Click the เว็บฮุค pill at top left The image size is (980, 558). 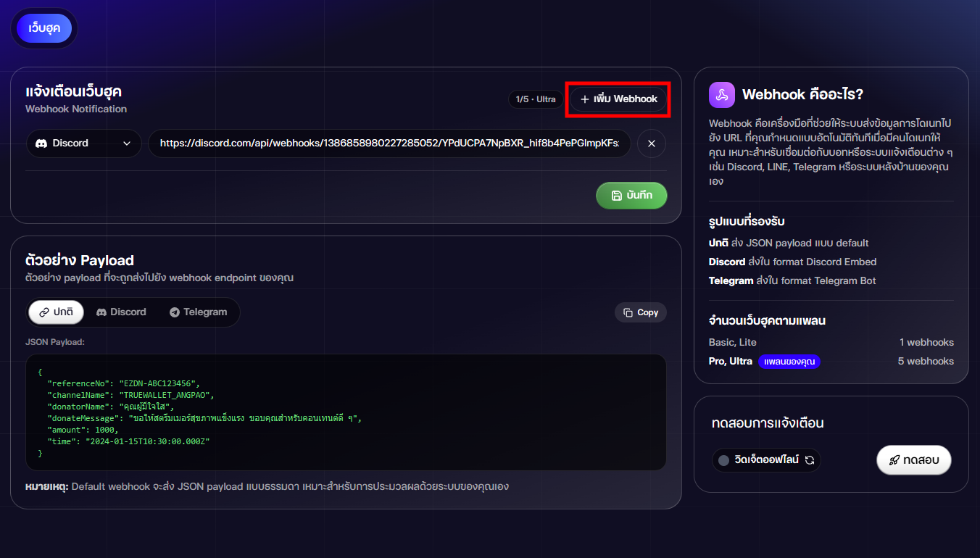coord(44,28)
